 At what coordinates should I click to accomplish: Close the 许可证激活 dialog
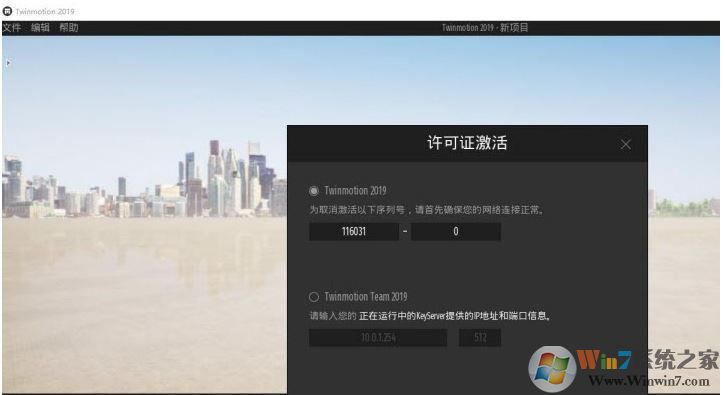pyautogui.click(x=626, y=144)
